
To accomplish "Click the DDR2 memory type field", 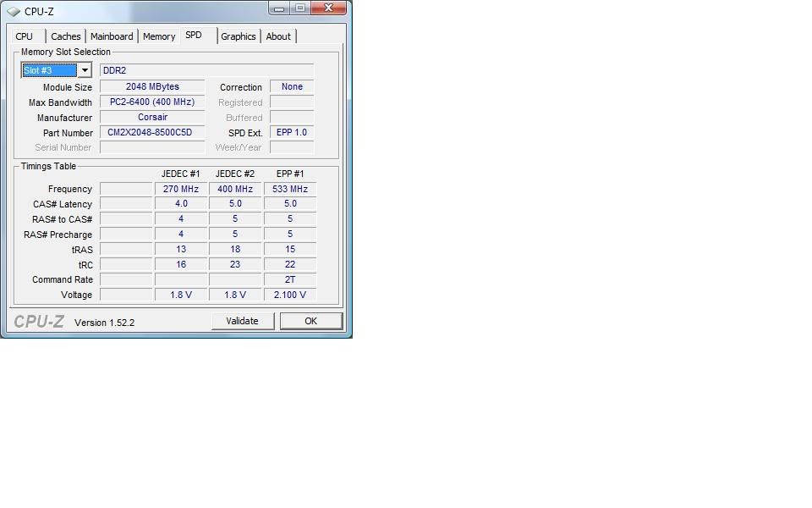I will point(206,70).
